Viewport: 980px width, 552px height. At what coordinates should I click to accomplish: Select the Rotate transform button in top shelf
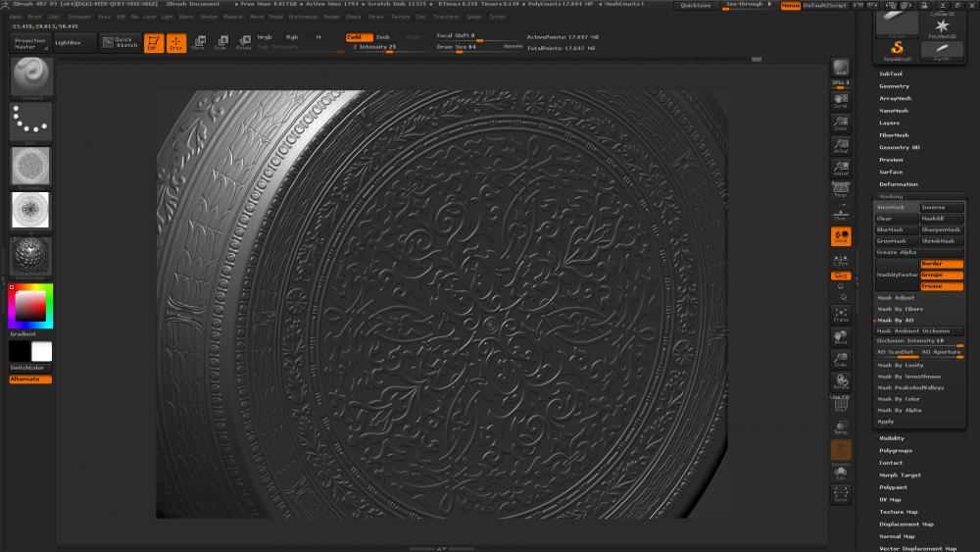(243, 43)
